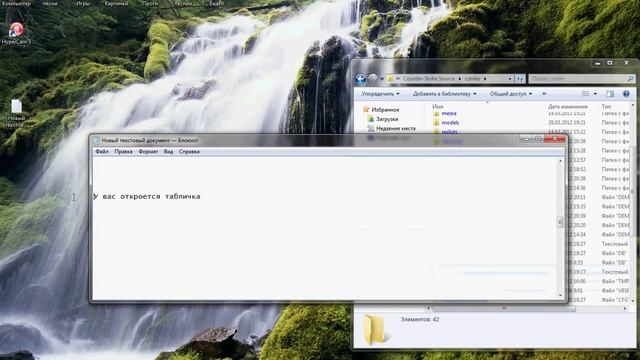The image size is (640, 360).
Task: Click the Видео desktop label
Action: click(216, 3)
